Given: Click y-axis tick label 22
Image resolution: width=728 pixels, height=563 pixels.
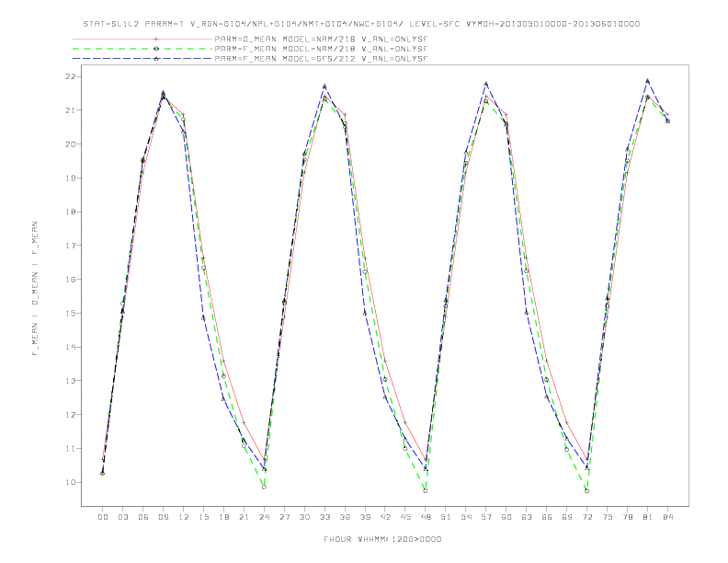Looking at the screenshot, I should coord(71,76).
